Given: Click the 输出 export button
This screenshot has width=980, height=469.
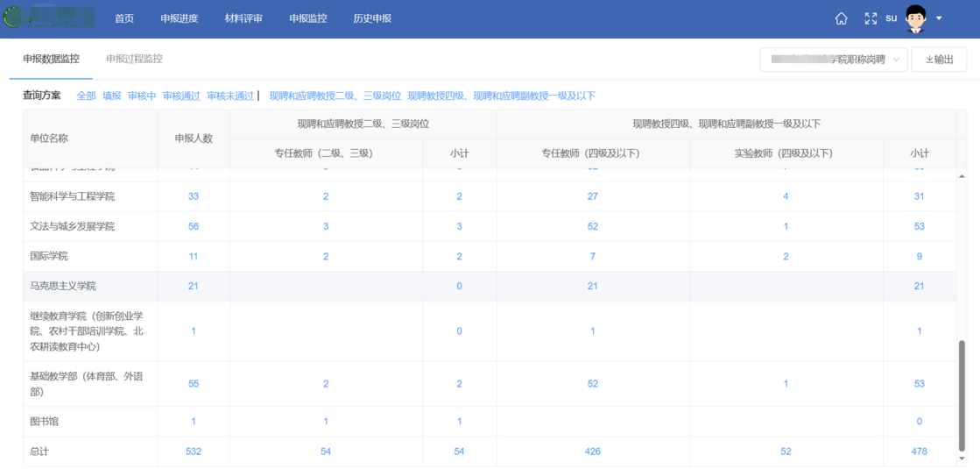Looking at the screenshot, I should pyautogui.click(x=939, y=60).
